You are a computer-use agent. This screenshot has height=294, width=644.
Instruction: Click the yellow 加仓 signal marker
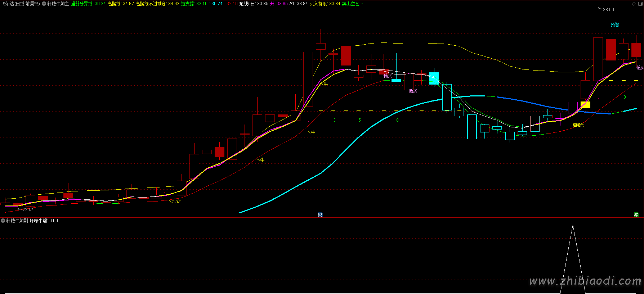176,201
